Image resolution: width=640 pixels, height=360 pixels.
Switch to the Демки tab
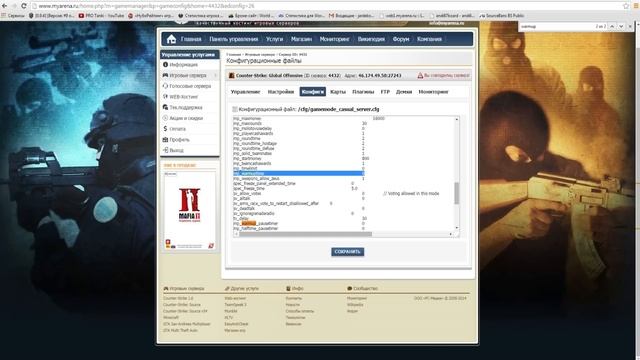[404, 92]
